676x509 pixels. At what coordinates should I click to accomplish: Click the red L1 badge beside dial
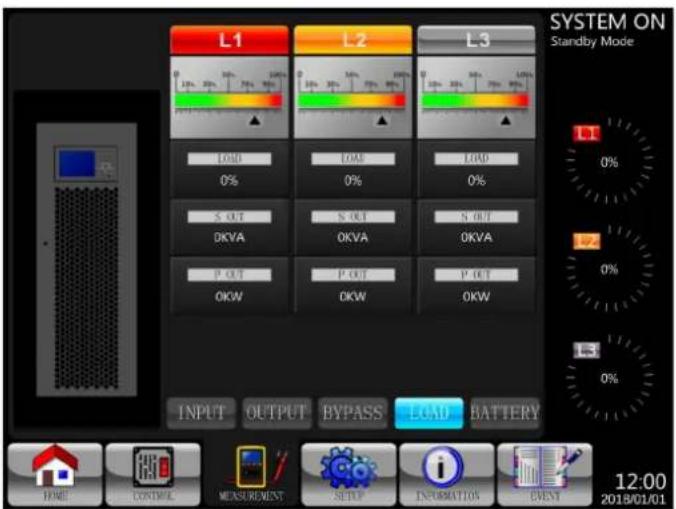pyautogui.click(x=586, y=134)
